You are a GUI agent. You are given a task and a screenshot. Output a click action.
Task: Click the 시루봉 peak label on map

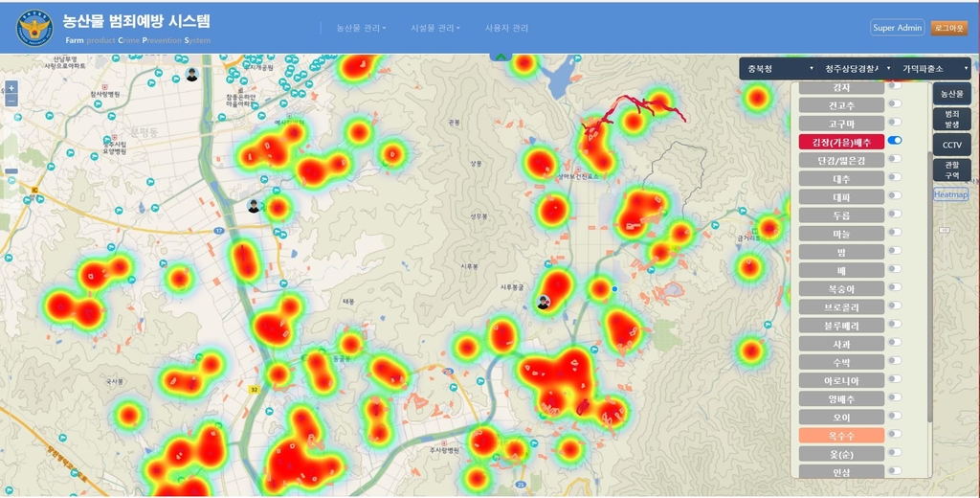469,266
